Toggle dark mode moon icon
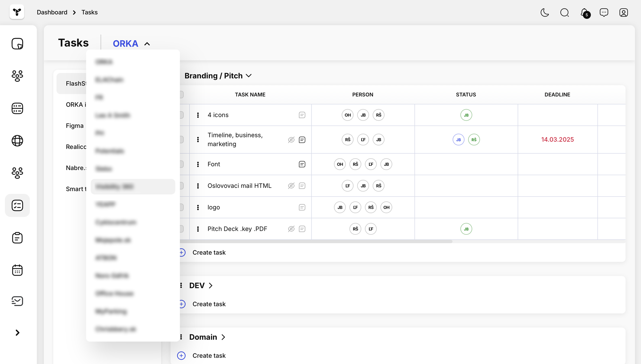Viewport: 641px width, 364px height. [545, 12]
